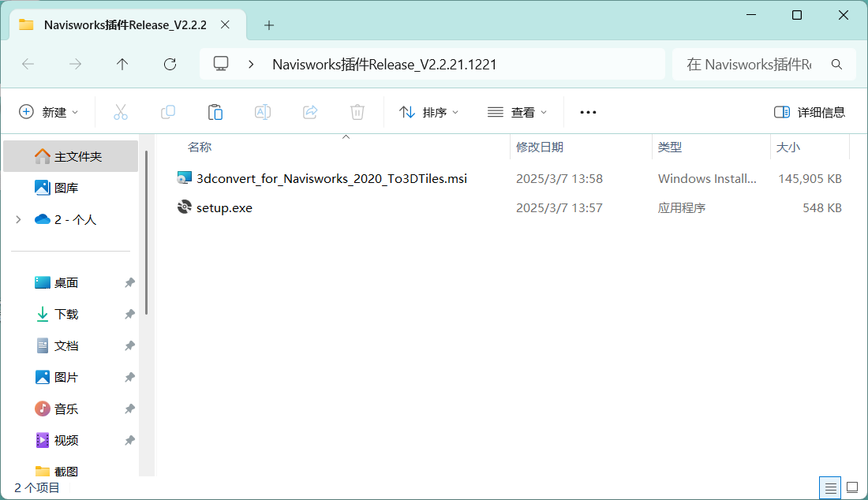The image size is (868, 500).
Task: Maximize the Explorer window
Action: tap(797, 15)
